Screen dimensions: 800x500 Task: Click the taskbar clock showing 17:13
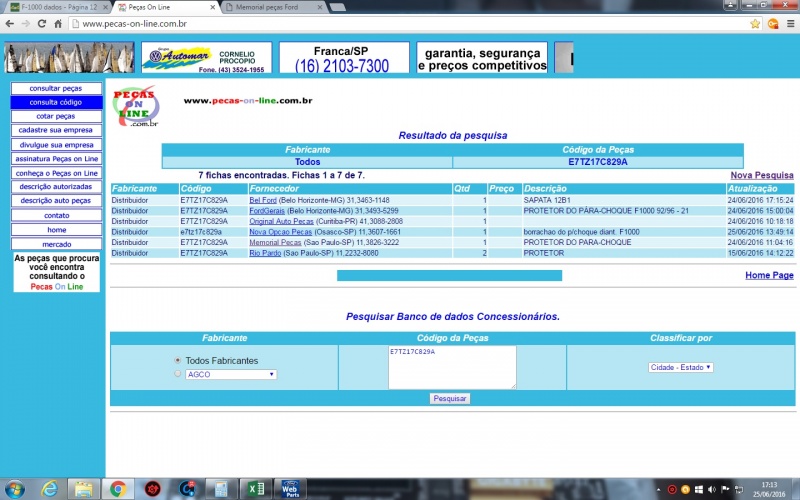pos(769,489)
